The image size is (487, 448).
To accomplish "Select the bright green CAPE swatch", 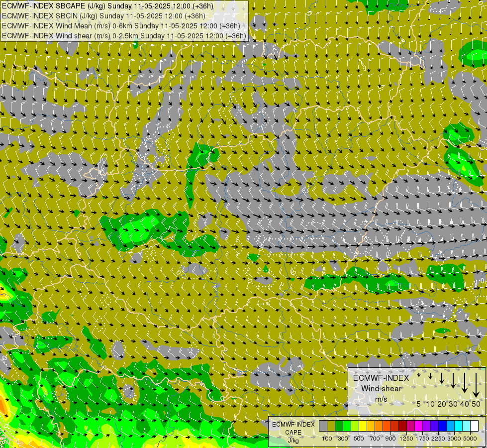I will (347, 426).
